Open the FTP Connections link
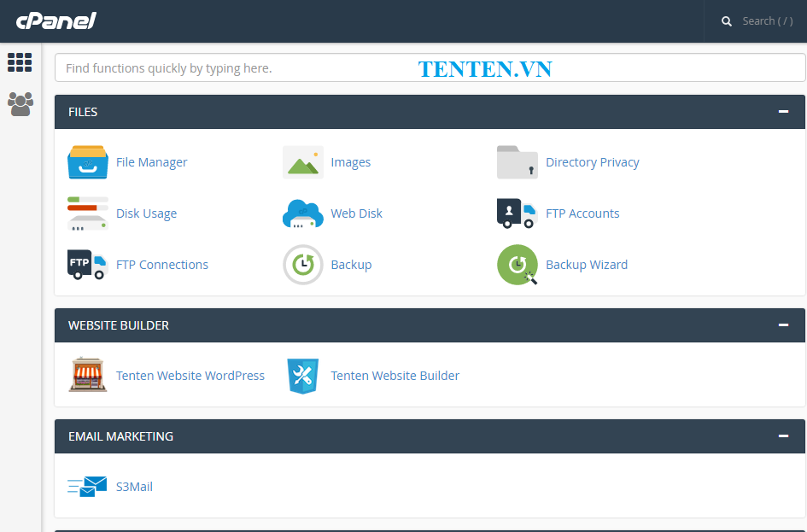 [162, 265]
